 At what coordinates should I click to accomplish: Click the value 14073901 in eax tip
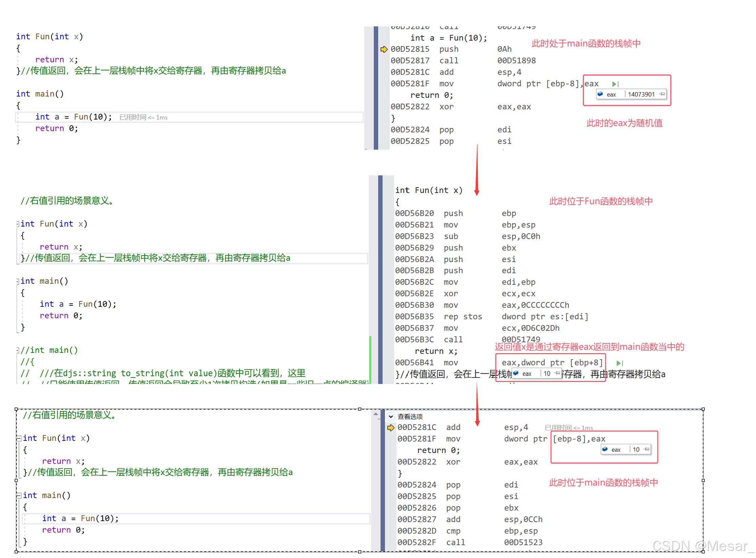tap(641, 94)
